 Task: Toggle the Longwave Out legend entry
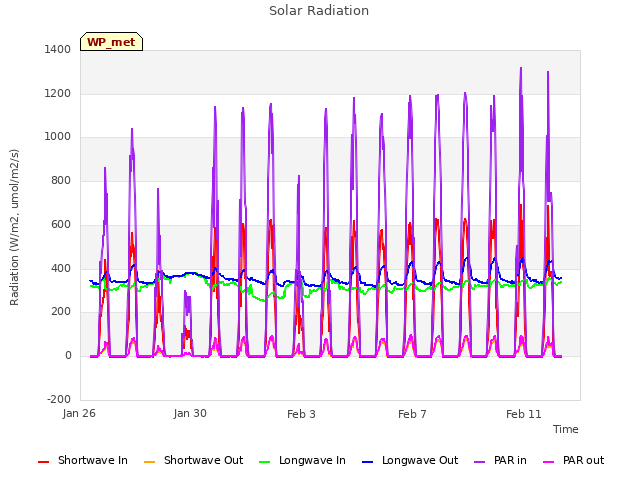coord(410,460)
